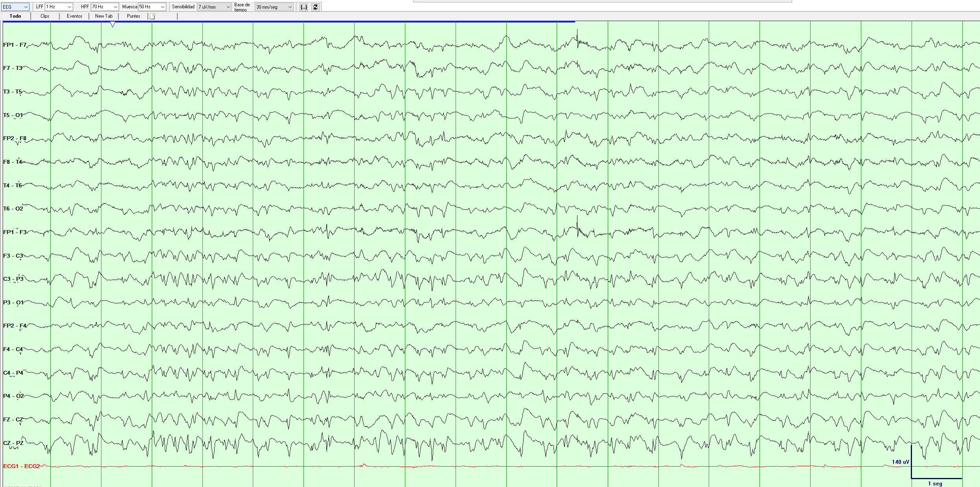The width and height of the screenshot is (980, 487).
Task: Click the blue timeline progress bar
Action: (x=289, y=22)
